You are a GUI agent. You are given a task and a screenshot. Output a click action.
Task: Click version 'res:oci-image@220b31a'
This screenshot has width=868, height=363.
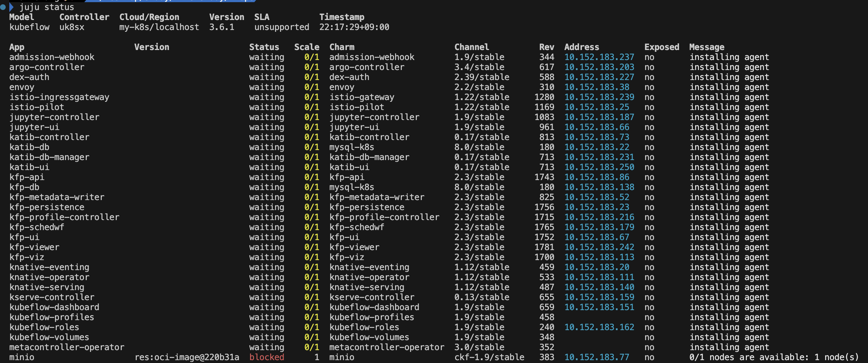(187, 357)
